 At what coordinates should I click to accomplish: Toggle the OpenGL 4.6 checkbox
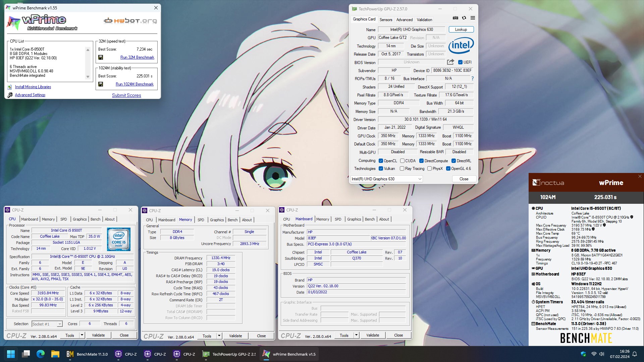(448, 169)
